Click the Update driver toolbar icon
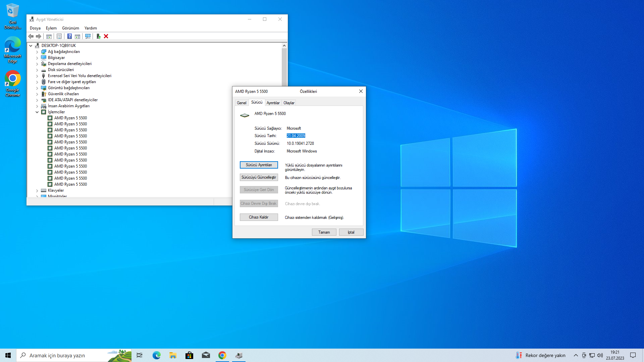 point(98,36)
